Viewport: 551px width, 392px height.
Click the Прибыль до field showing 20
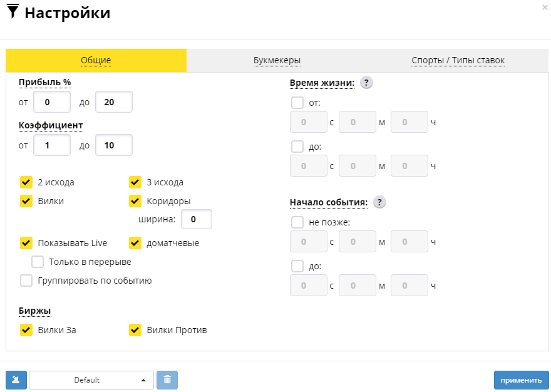click(x=114, y=102)
